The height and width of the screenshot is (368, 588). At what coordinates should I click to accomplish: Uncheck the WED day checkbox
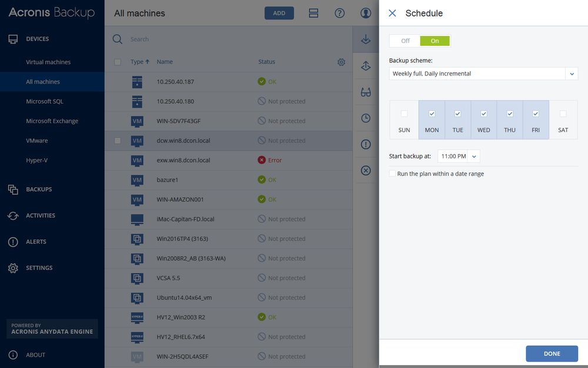tap(483, 114)
